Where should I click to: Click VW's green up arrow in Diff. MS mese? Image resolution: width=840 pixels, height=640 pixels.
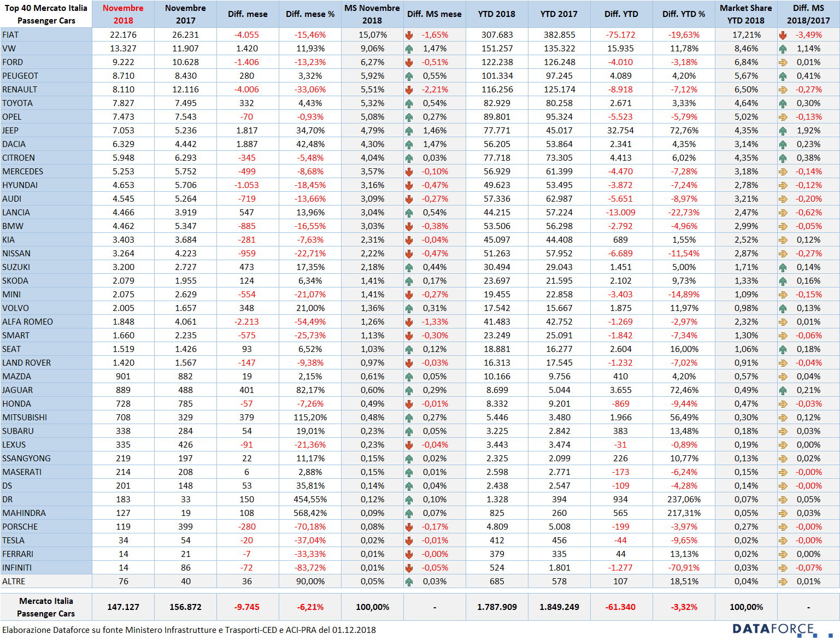click(409, 49)
